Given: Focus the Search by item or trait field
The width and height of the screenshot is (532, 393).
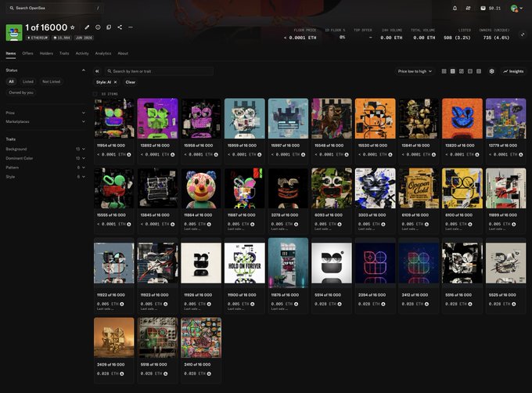Looking at the screenshot, I should (x=159, y=71).
